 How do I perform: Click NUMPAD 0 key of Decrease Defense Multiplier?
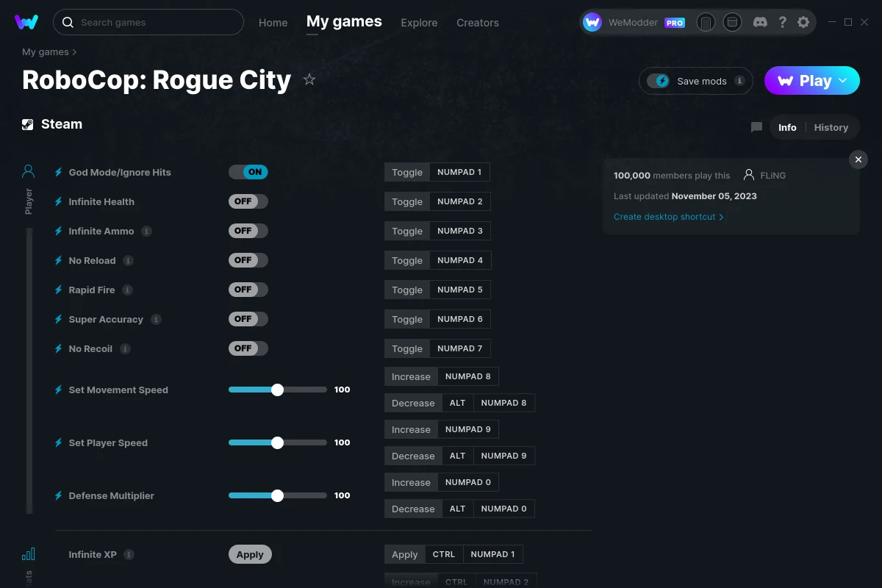[503, 509]
